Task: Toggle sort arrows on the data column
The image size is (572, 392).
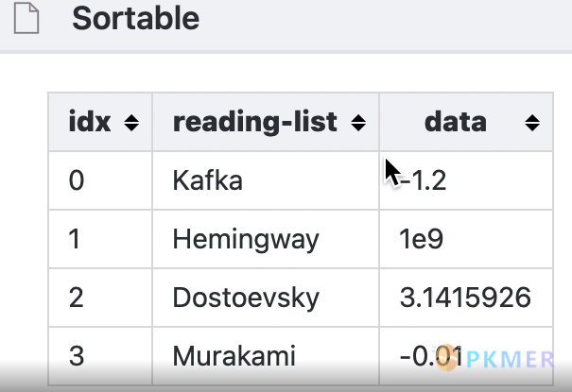Action: 532,123
